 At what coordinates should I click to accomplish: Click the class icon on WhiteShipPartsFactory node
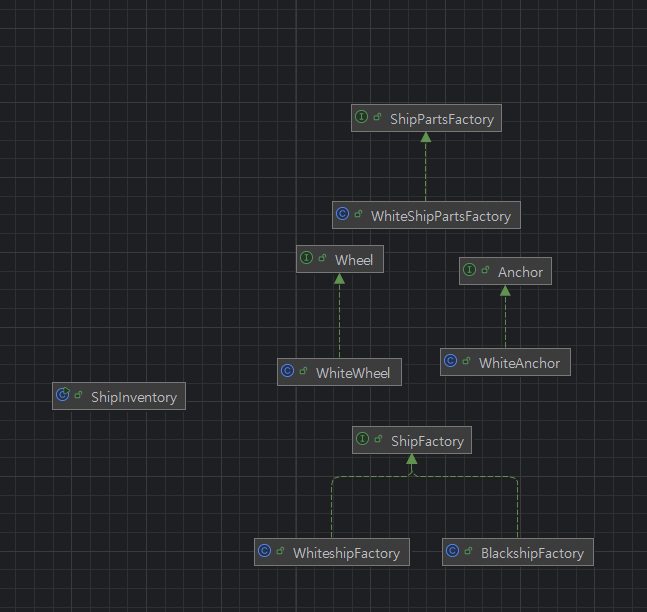pos(343,215)
